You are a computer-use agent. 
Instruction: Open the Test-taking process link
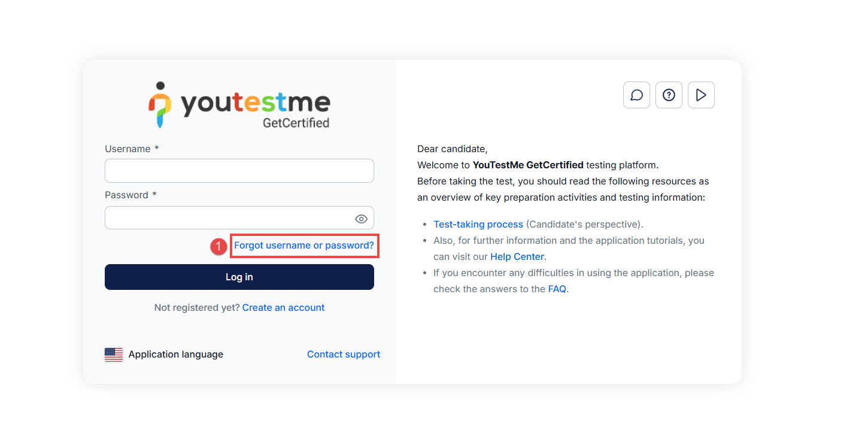pyautogui.click(x=478, y=225)
